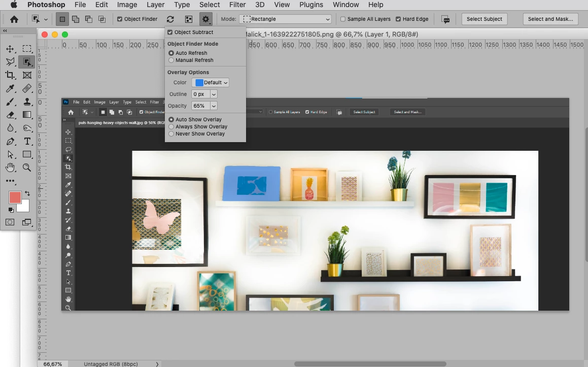588x367 pixels.
Task: Select the Gradient tool
Action: tap(26, 115)
